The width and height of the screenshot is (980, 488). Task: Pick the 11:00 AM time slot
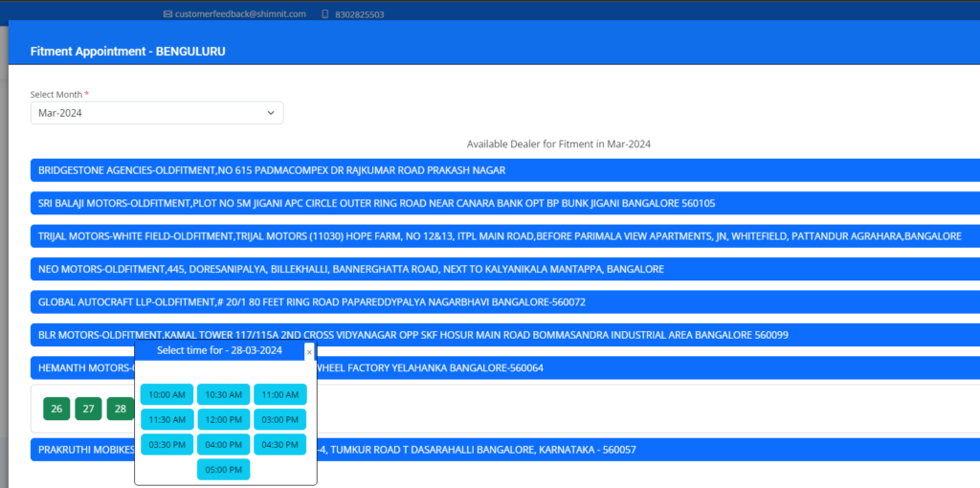280,394
